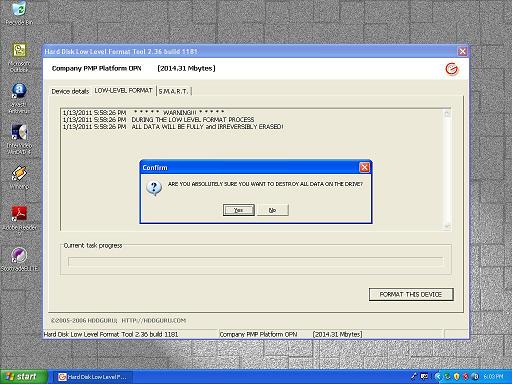Select the Microsoft Outlook desktop icon

point(19,58)
